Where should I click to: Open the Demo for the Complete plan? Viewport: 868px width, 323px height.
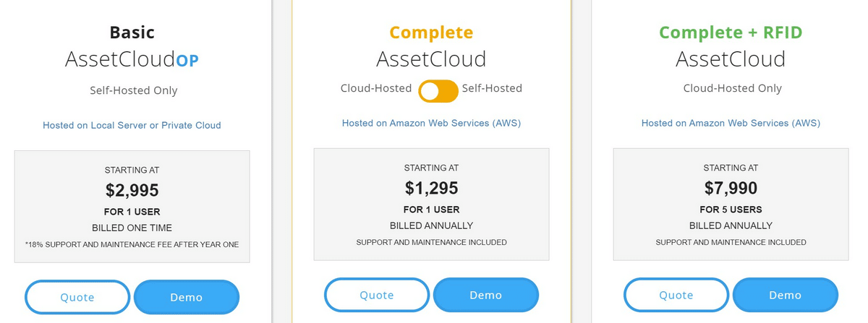pyautogui.click(x=485, y=295)
